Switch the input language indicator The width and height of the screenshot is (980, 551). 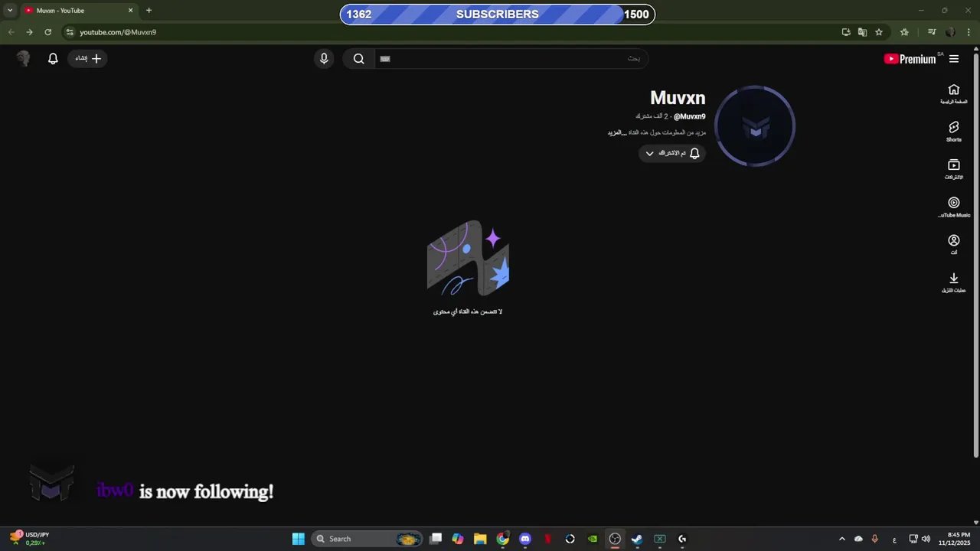point(894,539)
